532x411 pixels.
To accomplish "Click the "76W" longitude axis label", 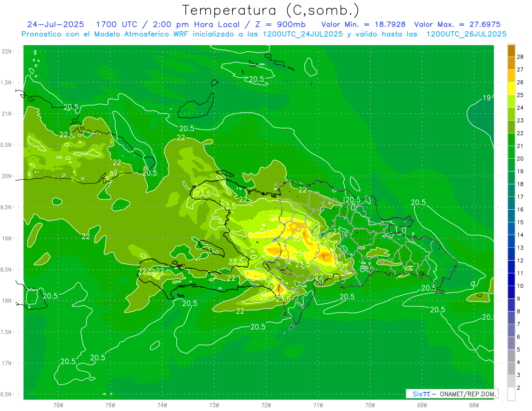I will [58, 405].
